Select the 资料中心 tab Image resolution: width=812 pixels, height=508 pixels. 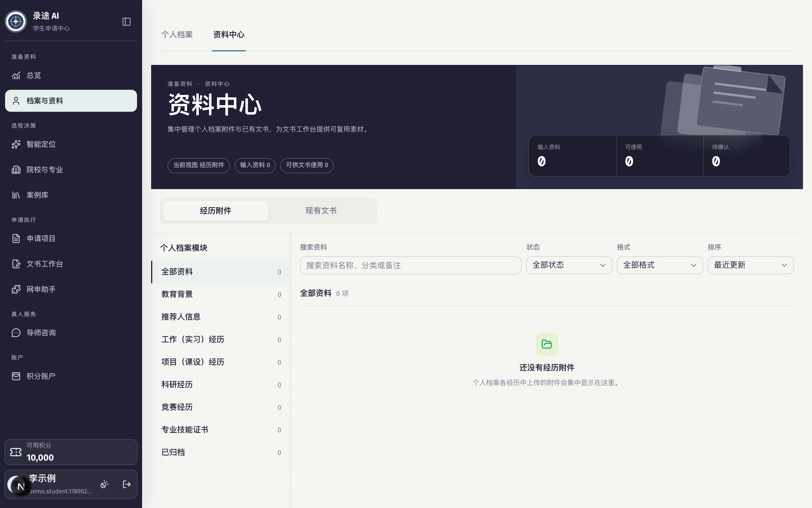coord(229,35)
